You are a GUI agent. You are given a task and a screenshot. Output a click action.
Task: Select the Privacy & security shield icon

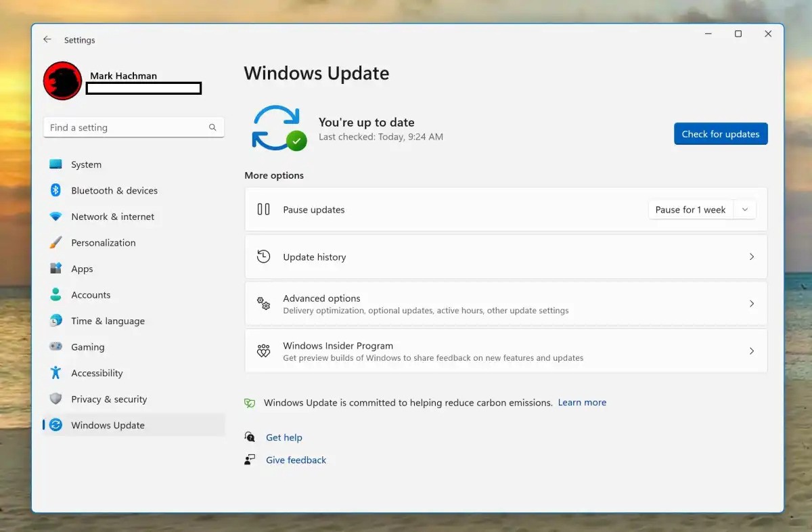tap(55, 399)
